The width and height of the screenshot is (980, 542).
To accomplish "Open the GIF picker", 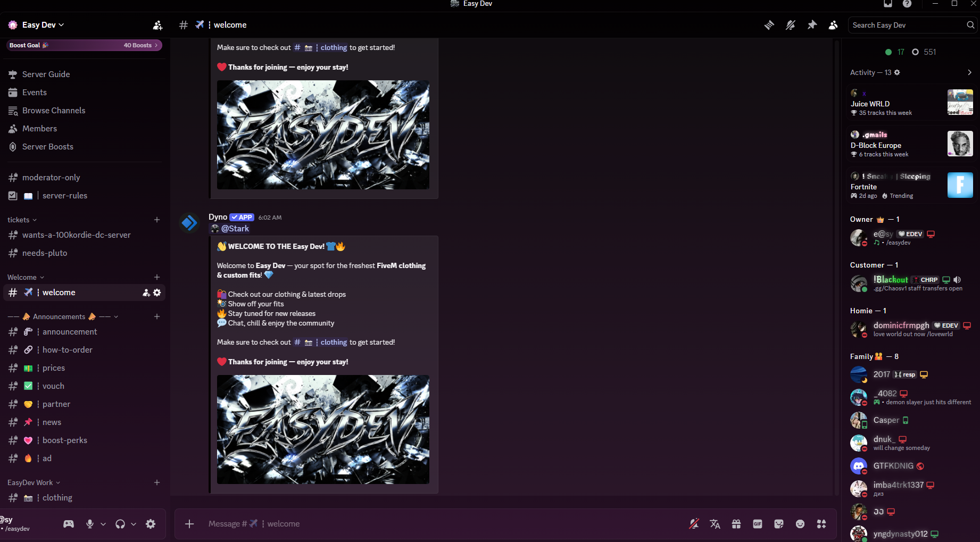I will click(758, 524).
